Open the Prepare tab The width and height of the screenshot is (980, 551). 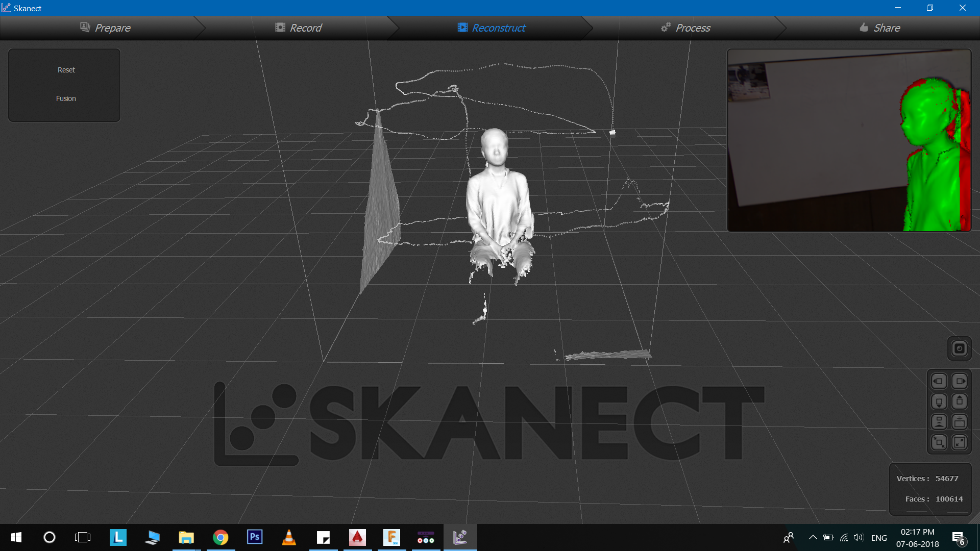(x=105, y=28)
